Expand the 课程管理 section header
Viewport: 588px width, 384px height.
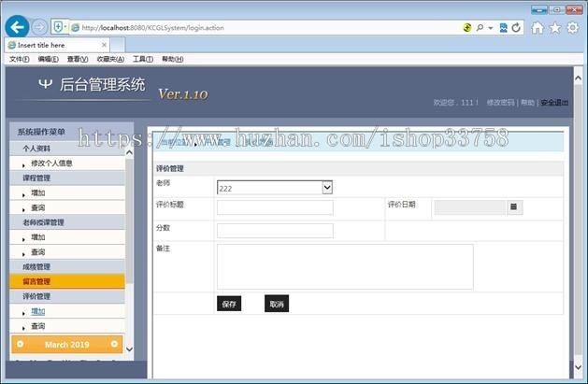pos(67,178)
